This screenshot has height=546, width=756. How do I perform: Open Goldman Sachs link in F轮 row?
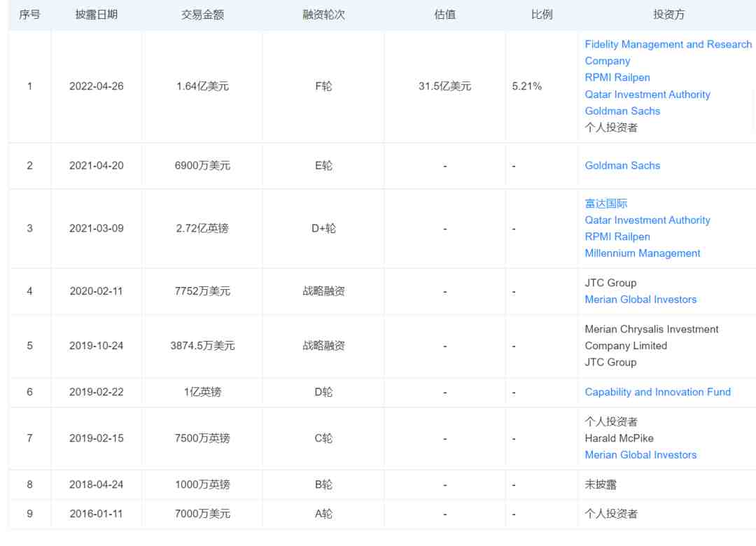coord(622,111)
